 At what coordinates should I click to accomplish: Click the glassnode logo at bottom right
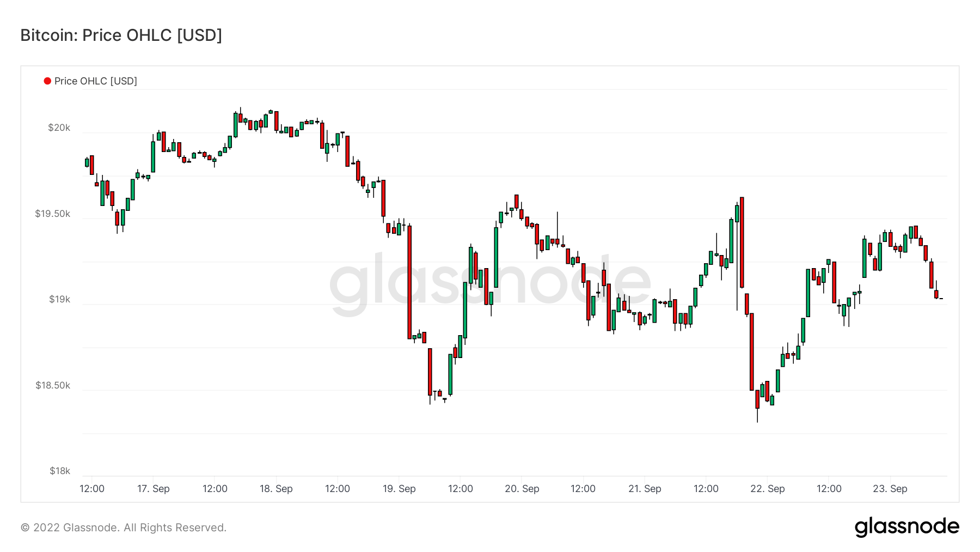coord(906,527)
